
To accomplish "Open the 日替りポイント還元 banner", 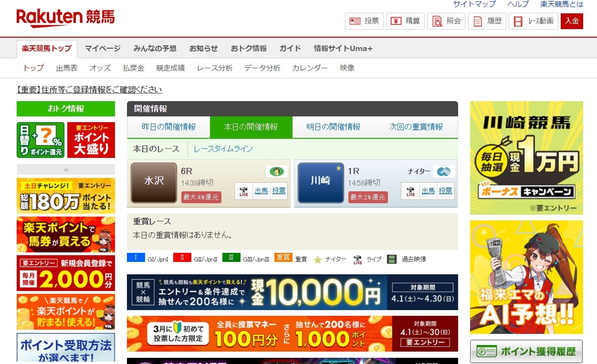I will 41,140.
